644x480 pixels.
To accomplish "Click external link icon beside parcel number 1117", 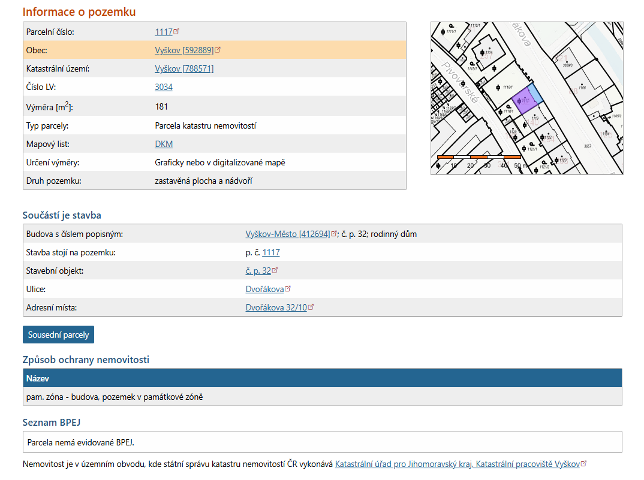I will (176, 31).
